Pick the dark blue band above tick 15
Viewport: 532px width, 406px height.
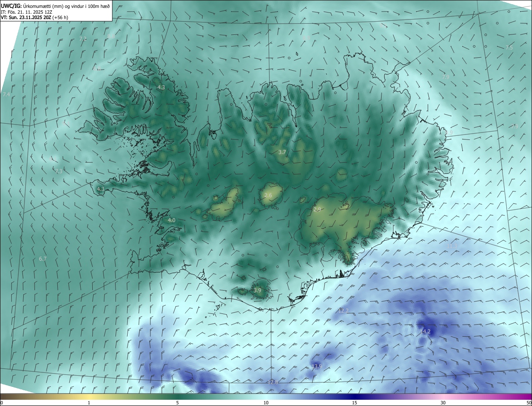(x=355, y=397)
